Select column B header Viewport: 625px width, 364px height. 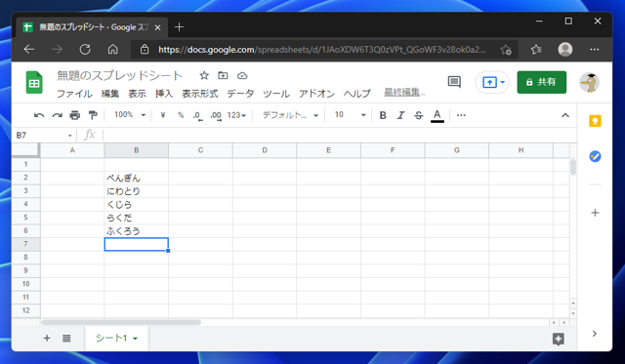(137, 150)
